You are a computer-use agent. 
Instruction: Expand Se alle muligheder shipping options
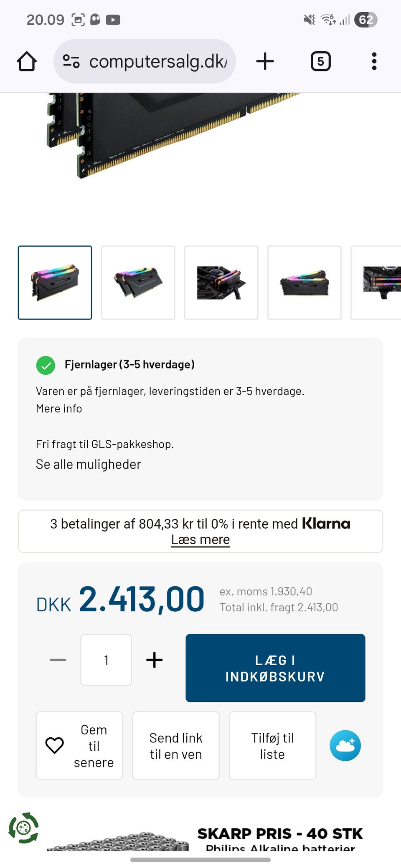tap(89, 464)
